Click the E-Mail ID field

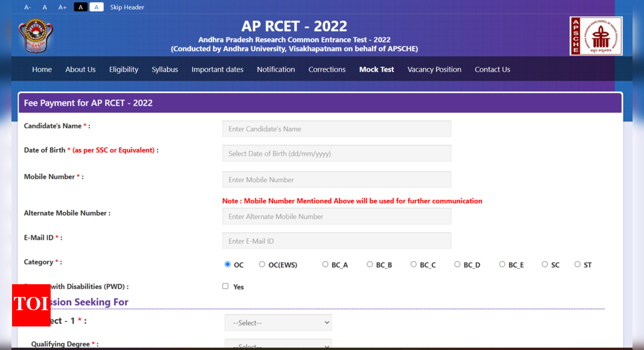337,241
